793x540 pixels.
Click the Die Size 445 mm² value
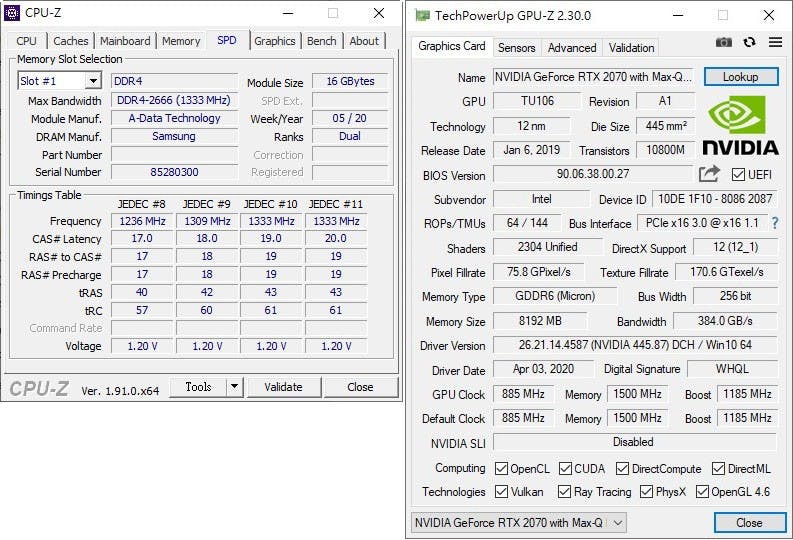click(666, 125)
